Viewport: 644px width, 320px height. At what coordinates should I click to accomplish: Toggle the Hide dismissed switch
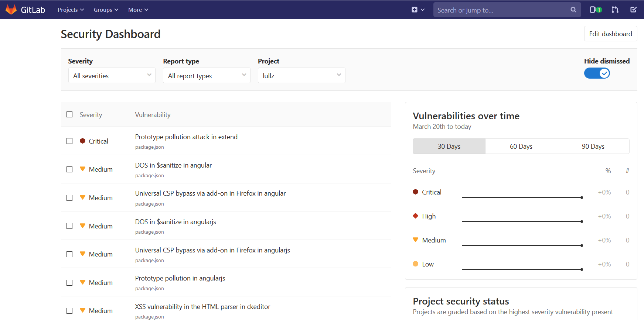[597, 73]
